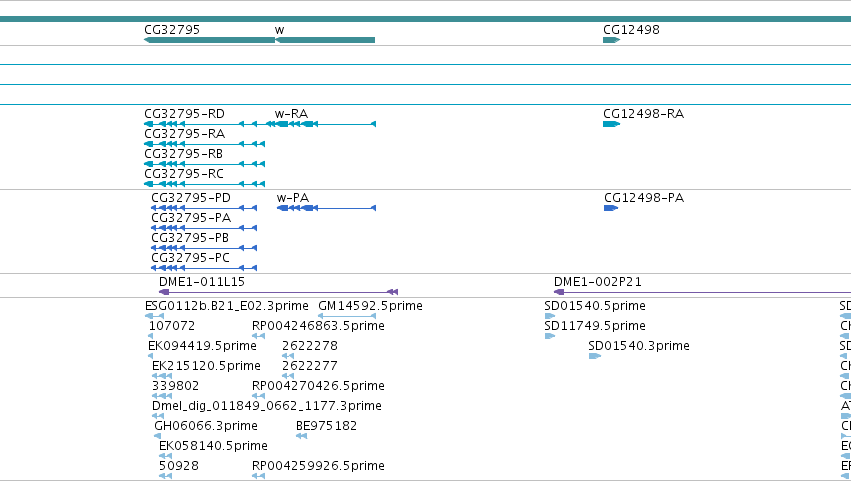This screenshot has height=481, width=851.
Task: Select transcript CG32795-RC
Action: click(184, 174)
